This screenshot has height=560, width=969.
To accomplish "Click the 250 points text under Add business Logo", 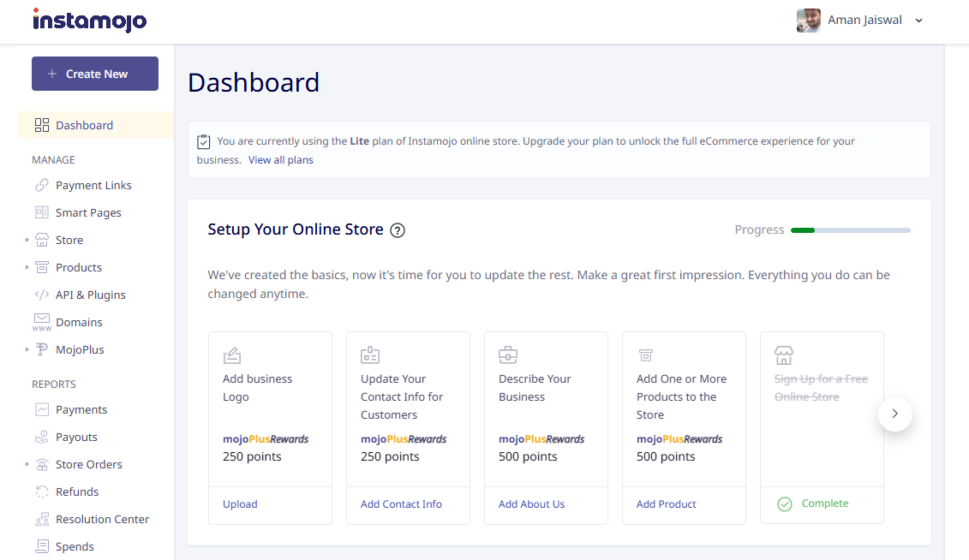I will coord(252,456).
